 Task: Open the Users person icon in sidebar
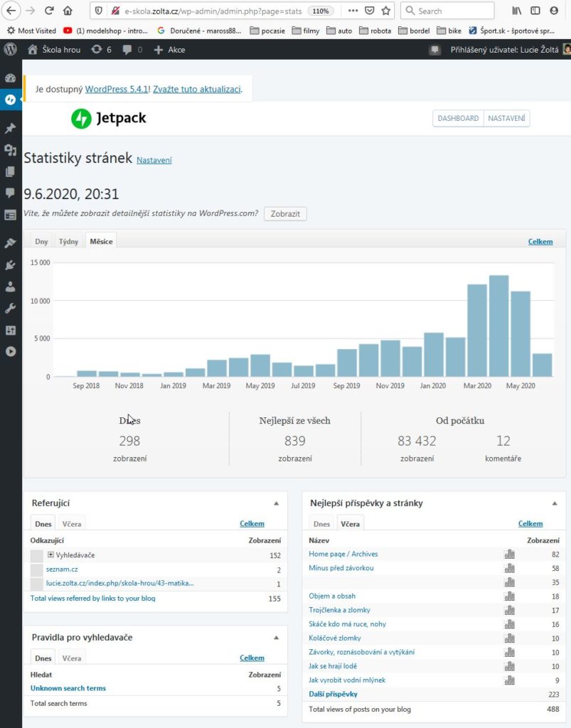click(x=10, y=287)
